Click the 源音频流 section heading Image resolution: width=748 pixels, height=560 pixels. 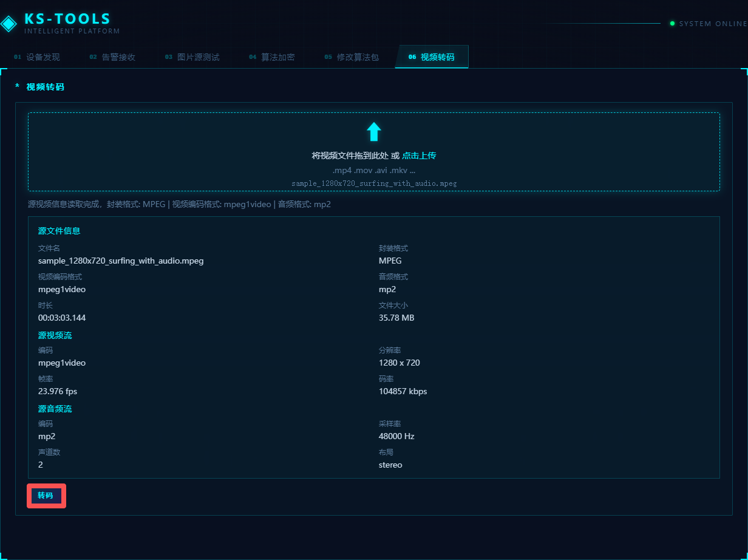pos(55,409)
